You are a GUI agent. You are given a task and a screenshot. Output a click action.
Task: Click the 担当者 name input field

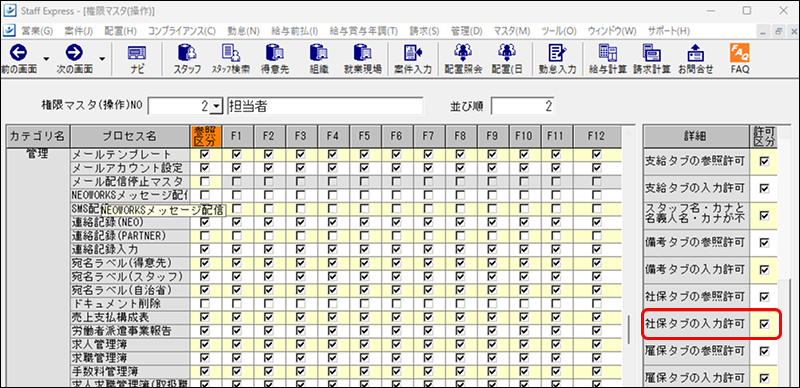click(325, 106)
